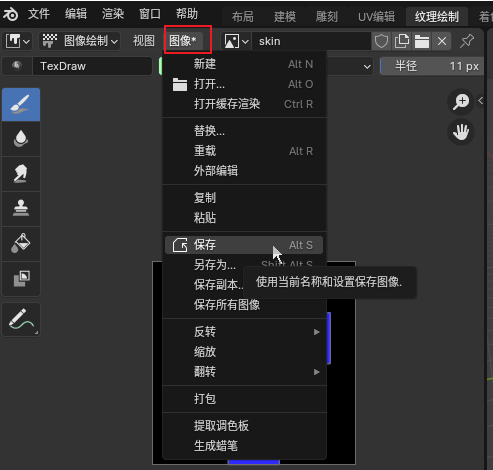493x470 pixels.
Task: Open the image browse dropdown
Action: pos(236,41)
